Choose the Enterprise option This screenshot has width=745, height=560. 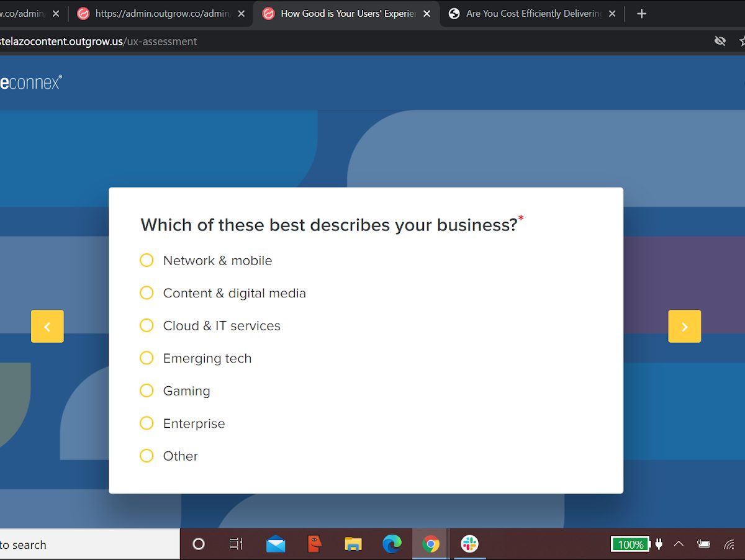(x=147, y=423)
